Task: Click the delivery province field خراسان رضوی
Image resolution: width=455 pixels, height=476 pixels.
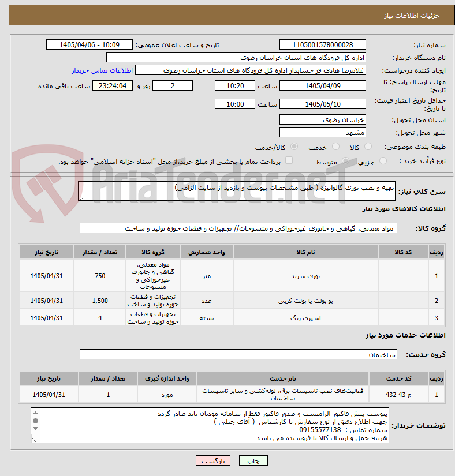Action: (323, 119)
